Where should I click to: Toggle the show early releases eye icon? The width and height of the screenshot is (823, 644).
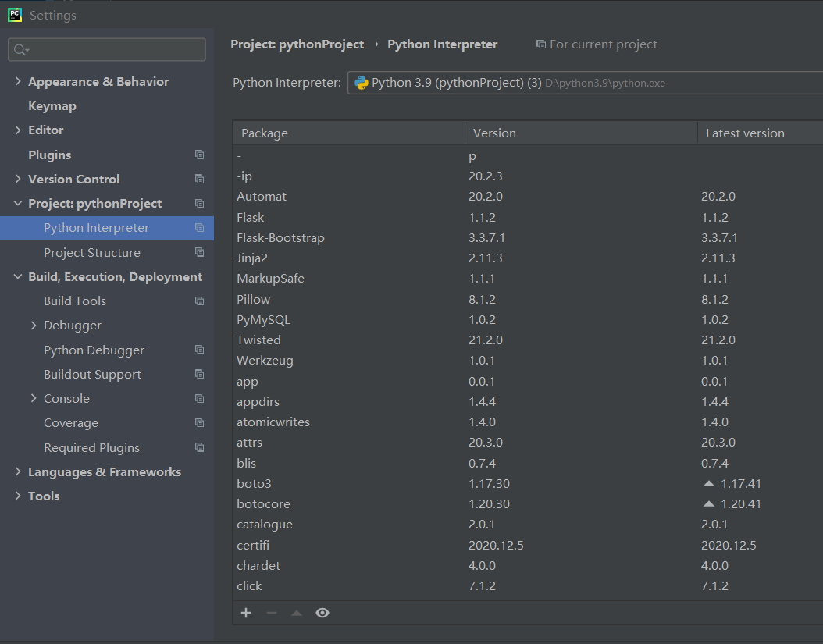322,613
